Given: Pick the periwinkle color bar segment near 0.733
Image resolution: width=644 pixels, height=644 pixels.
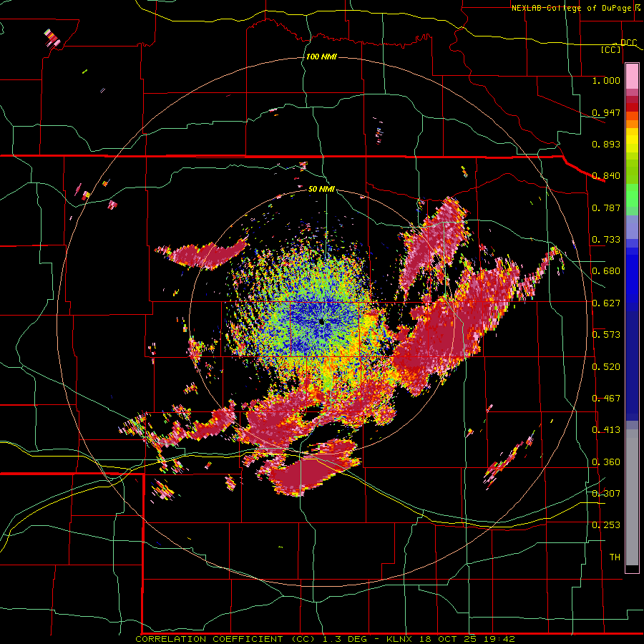Looking at the screenshot, I should tap(632, 231).
